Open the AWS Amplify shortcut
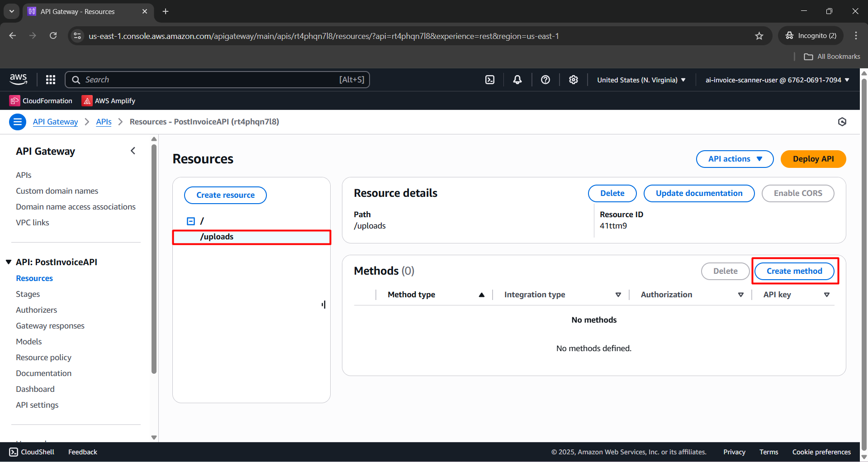This screenshot has height=462, width=868. 109,101
